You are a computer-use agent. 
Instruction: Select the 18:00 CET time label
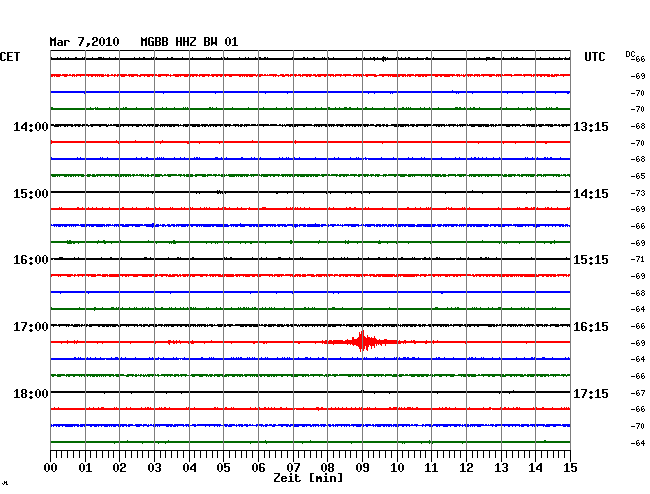[31, 393]
